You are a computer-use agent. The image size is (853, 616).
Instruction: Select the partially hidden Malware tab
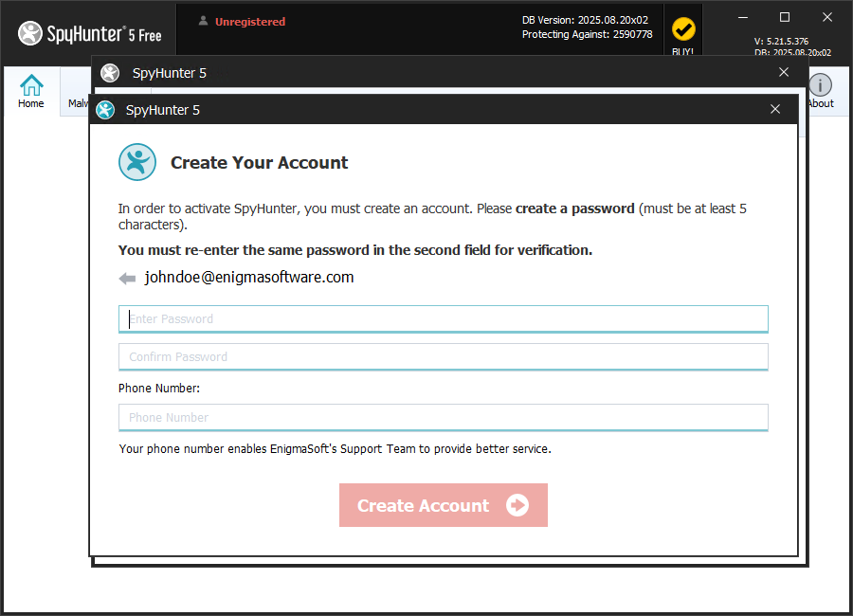[x=78, y=103]
